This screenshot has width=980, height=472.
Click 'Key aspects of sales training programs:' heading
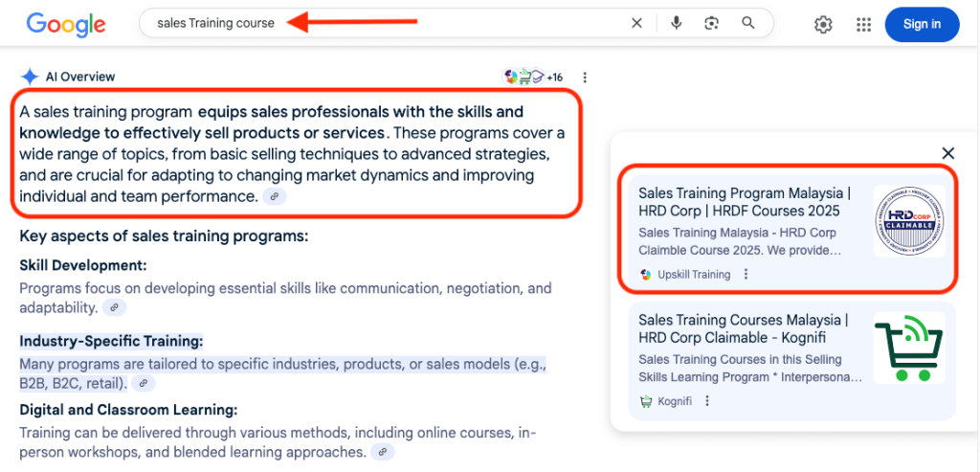point(165,236)
